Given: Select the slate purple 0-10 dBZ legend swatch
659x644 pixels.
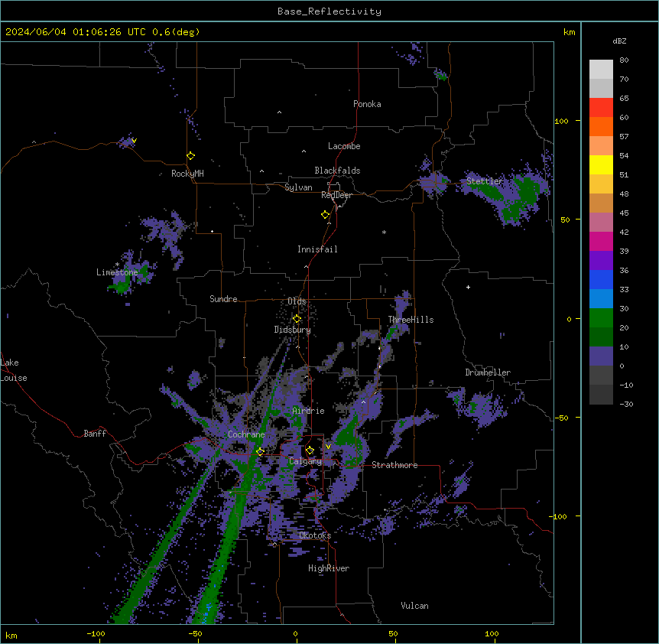Looking at the screenshot, I should 601,356.
